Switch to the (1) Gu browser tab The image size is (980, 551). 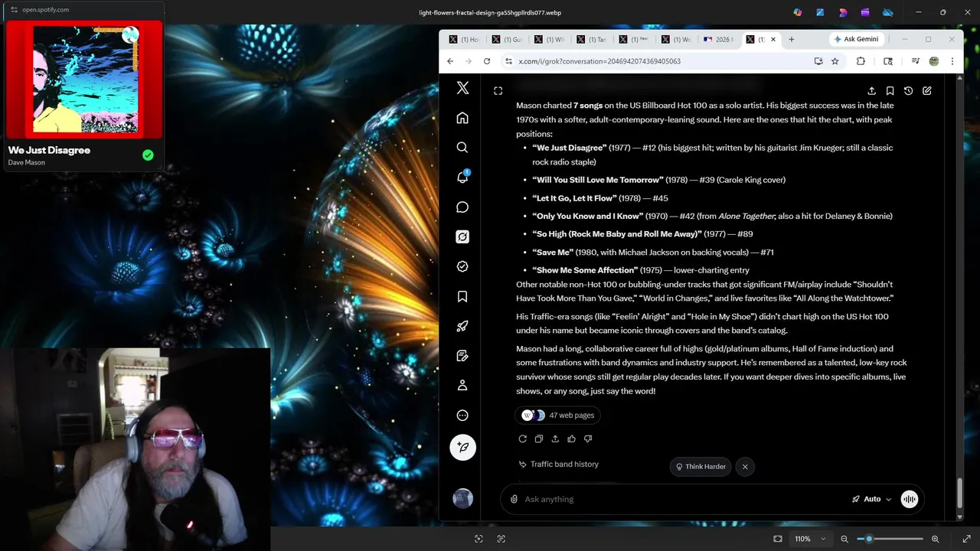point(507,39)
